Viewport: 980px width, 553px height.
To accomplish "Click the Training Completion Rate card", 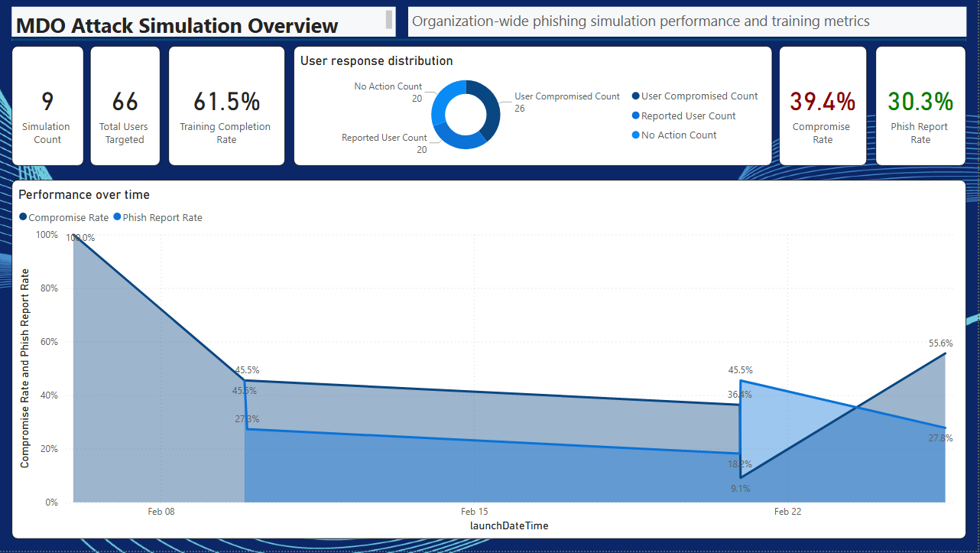I will 226,105.
